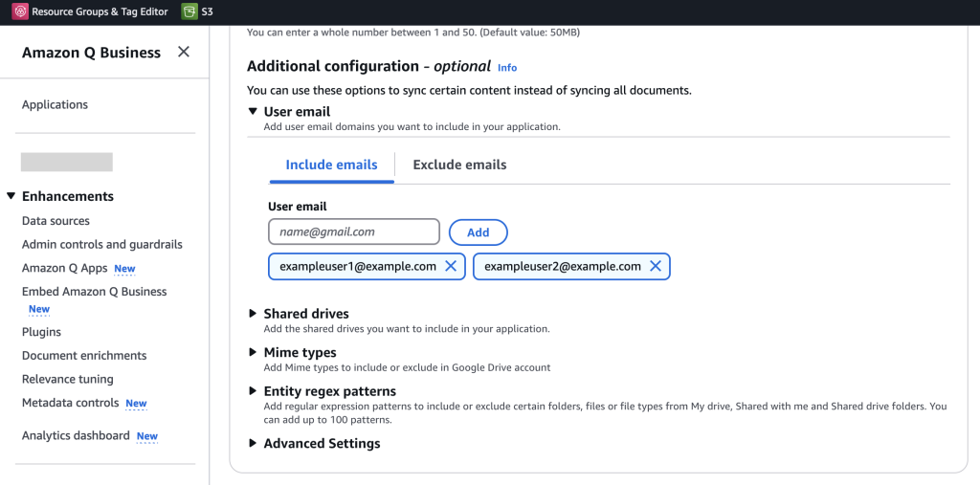Collapse the User email section
Screen dimensions: 980x485
253,111
